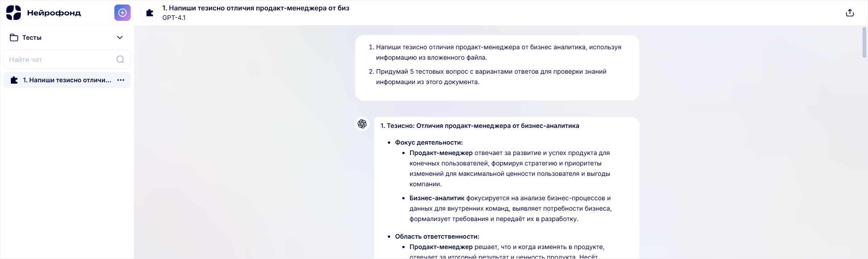The height and width of the screenshot is (259, 868).
Task: Open the Нейрофонд home title link
Action: click(54, 13)
